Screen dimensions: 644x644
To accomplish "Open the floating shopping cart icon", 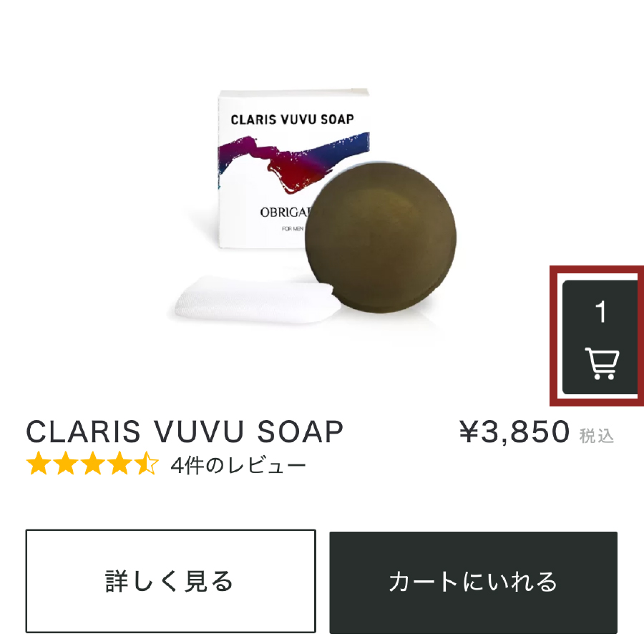I will tap(602, 364).
